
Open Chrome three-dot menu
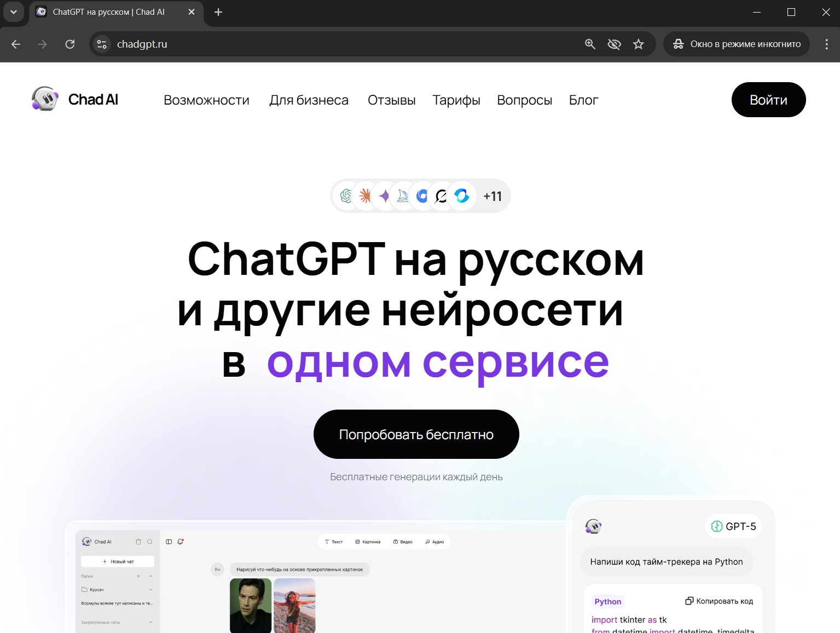826,44
